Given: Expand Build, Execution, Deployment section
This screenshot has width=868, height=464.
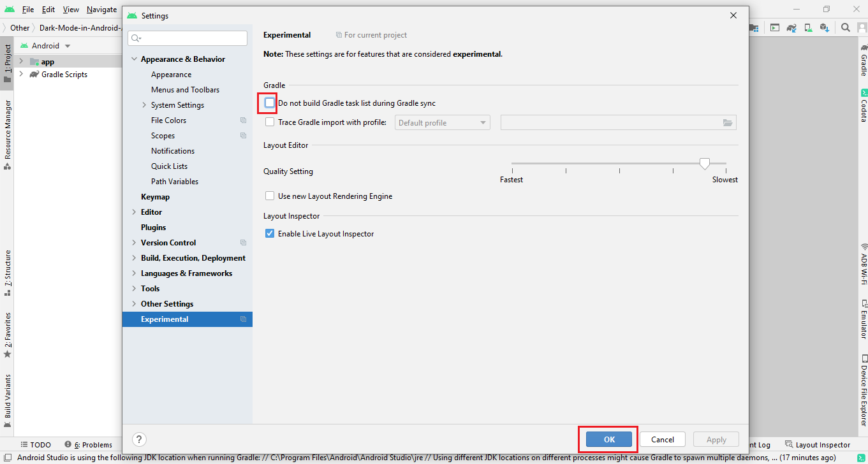Looking at the screenshot, I should 134,258.
